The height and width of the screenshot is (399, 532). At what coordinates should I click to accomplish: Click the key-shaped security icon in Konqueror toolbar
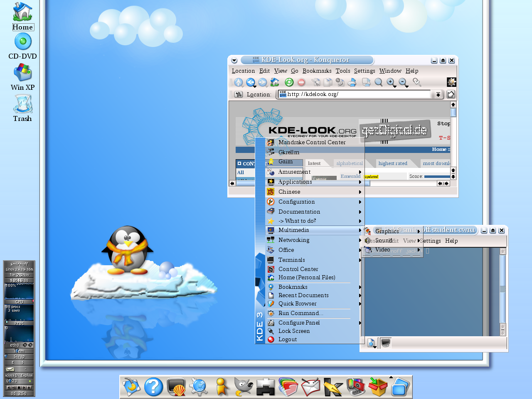[417, 82]
